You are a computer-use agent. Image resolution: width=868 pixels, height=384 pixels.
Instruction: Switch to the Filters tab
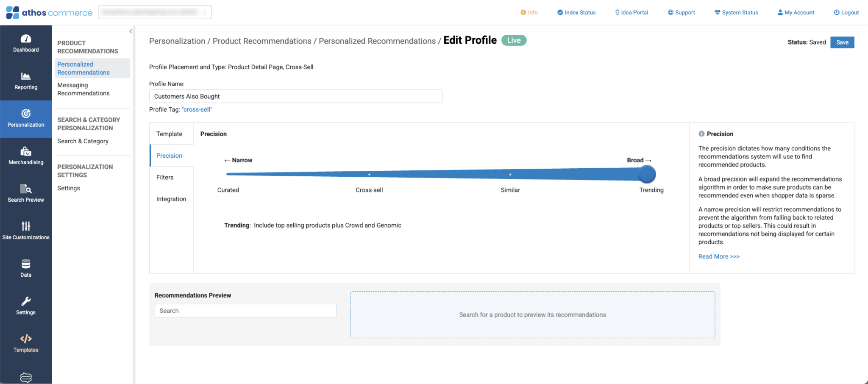point(165,177)
